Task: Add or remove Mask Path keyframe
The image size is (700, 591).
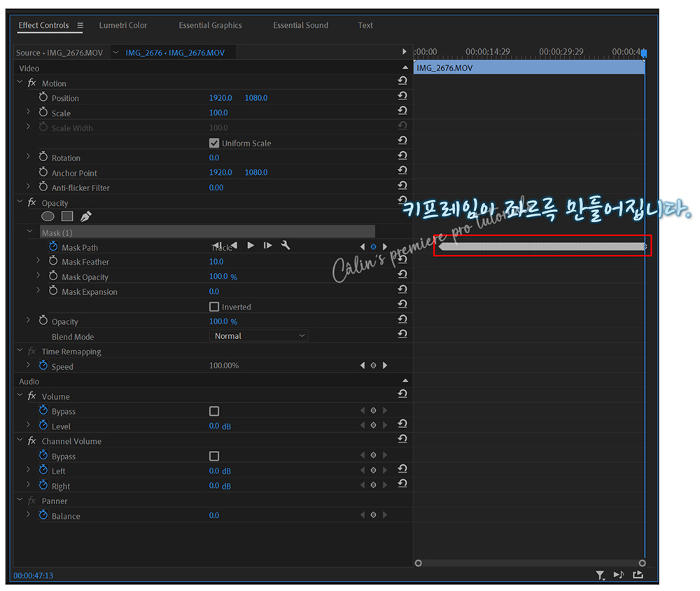Action: pos(373,246)
